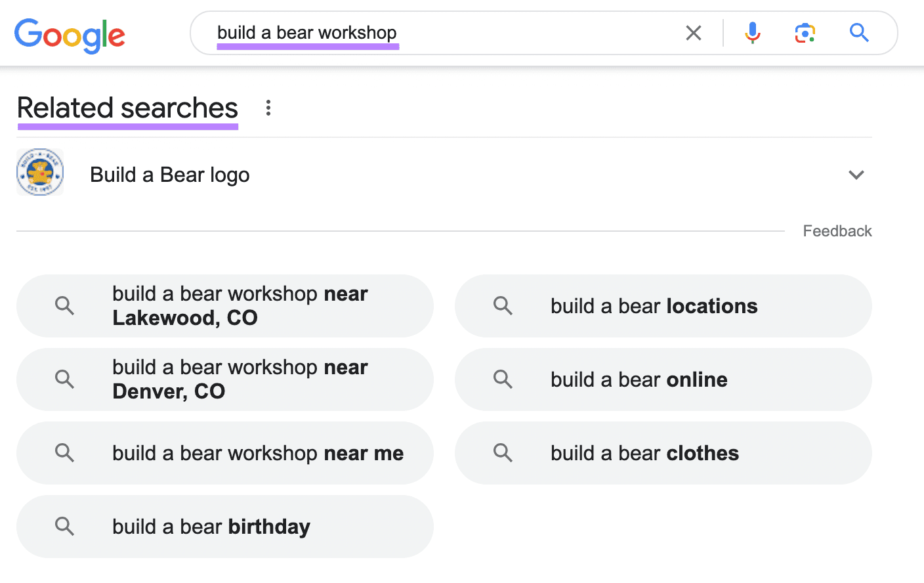Start voice search with the microphone icon
This screenshot has width=924, height=583.
click(x=753, y=33)
